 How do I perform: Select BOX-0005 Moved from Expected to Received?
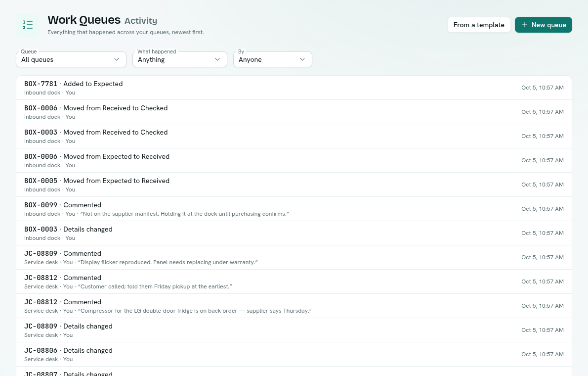[294, 185]
